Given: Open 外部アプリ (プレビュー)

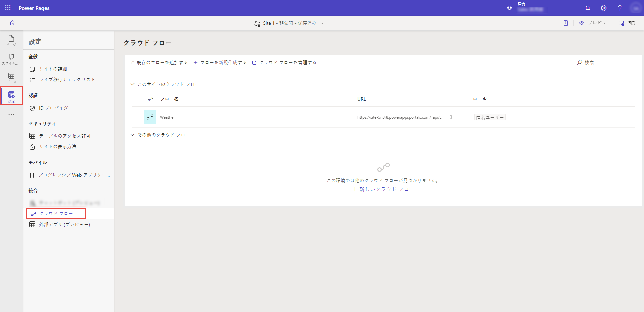Looking at the screenshot, I should pyautogui.click(x=64, y=225).
